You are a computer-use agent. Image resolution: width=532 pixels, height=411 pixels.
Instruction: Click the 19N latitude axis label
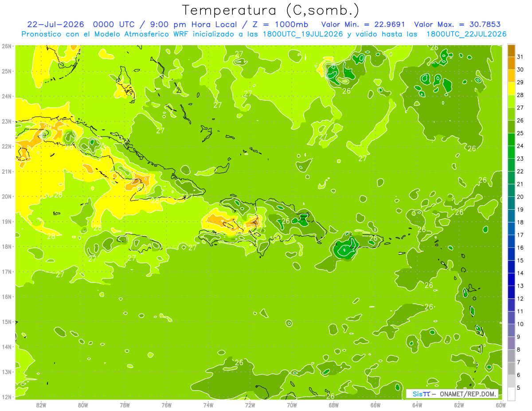[x=7, y=221]
